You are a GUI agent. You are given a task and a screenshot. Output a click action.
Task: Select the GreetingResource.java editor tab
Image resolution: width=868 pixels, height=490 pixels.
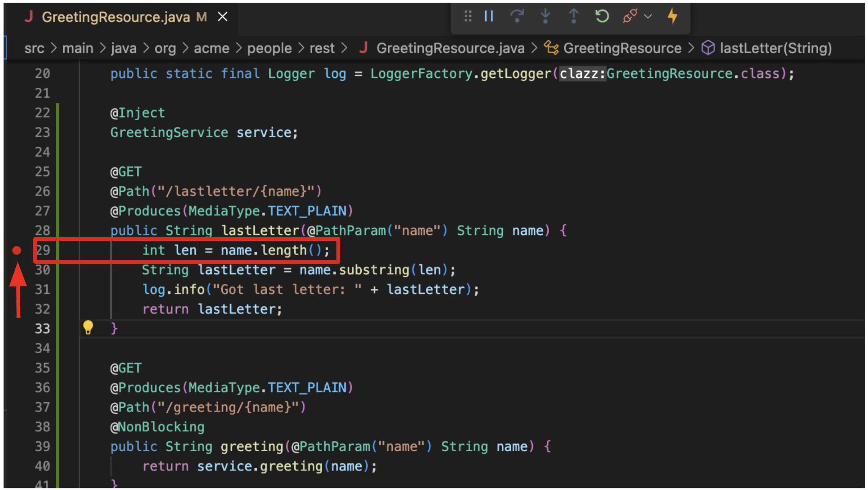[x=116, y=17]
